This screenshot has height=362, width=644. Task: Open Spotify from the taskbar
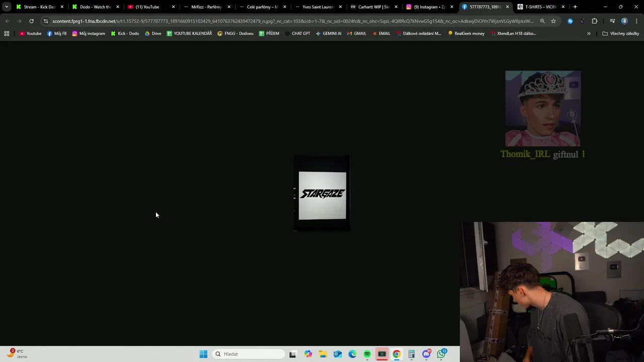point(367,354)
